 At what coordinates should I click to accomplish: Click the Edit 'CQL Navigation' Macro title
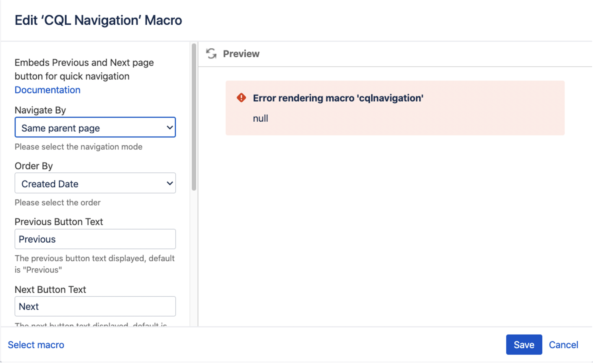point(98,20)
